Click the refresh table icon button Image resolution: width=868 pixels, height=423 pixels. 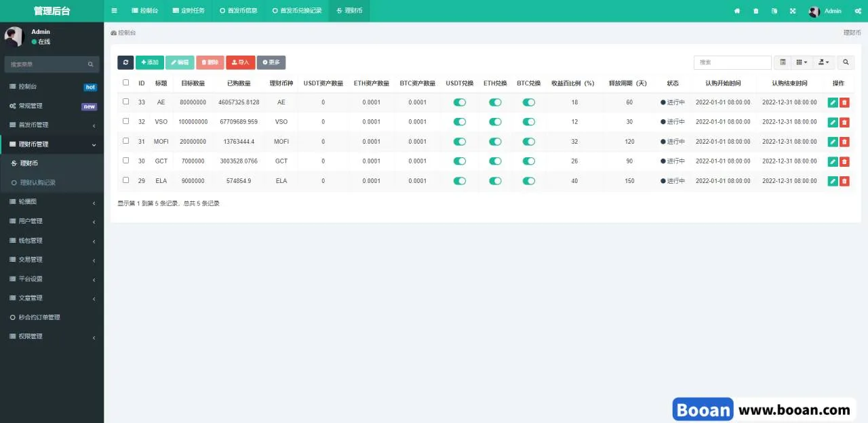[125, 62]
